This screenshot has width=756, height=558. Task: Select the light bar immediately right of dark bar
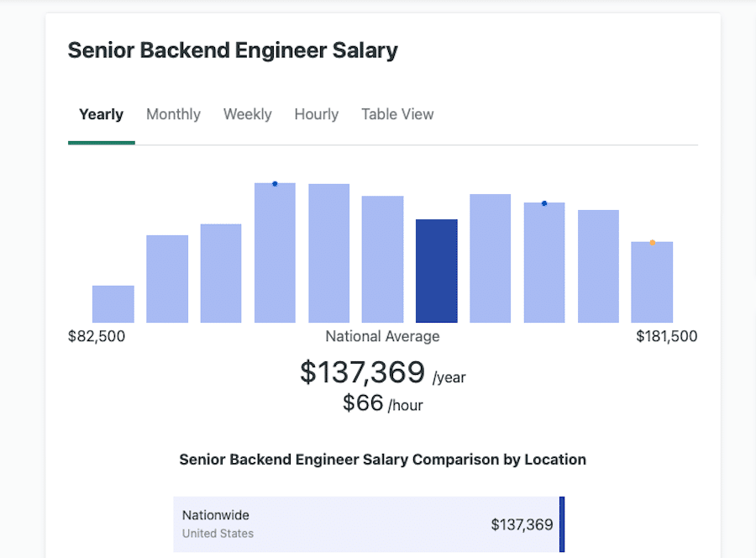click(x=491, y=258)
